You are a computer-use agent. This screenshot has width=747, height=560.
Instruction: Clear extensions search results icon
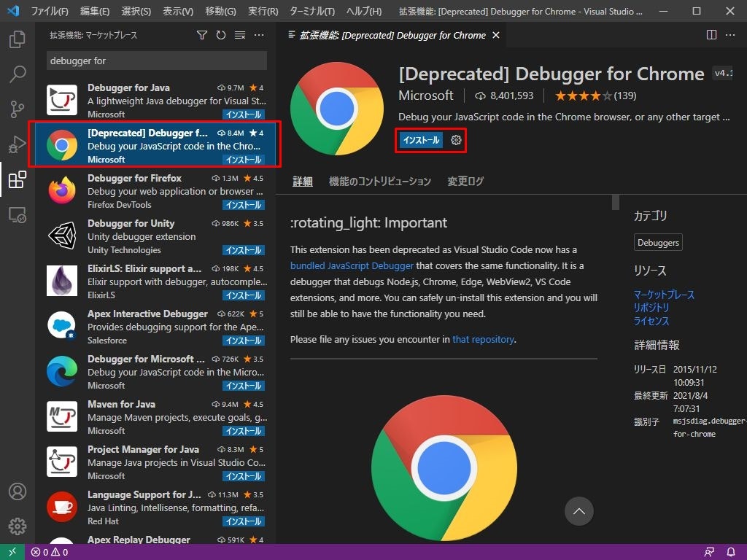click(x=240, y=35)
